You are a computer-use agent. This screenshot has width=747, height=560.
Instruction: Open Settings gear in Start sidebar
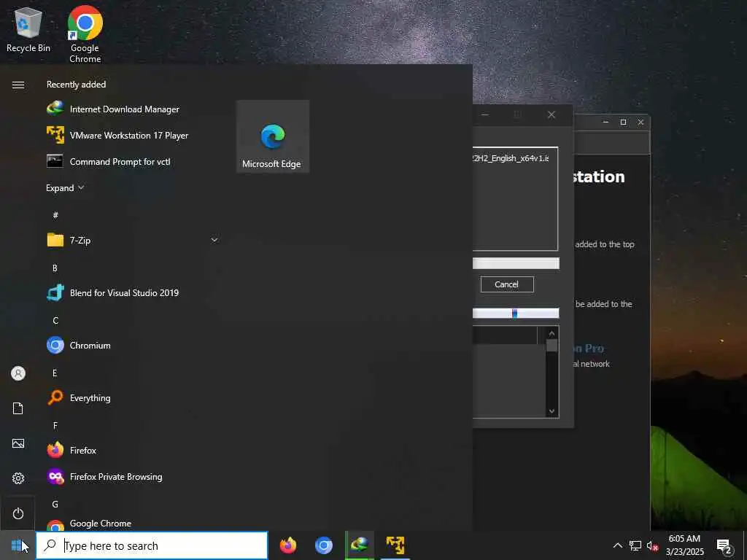click(x=18, y=478)
